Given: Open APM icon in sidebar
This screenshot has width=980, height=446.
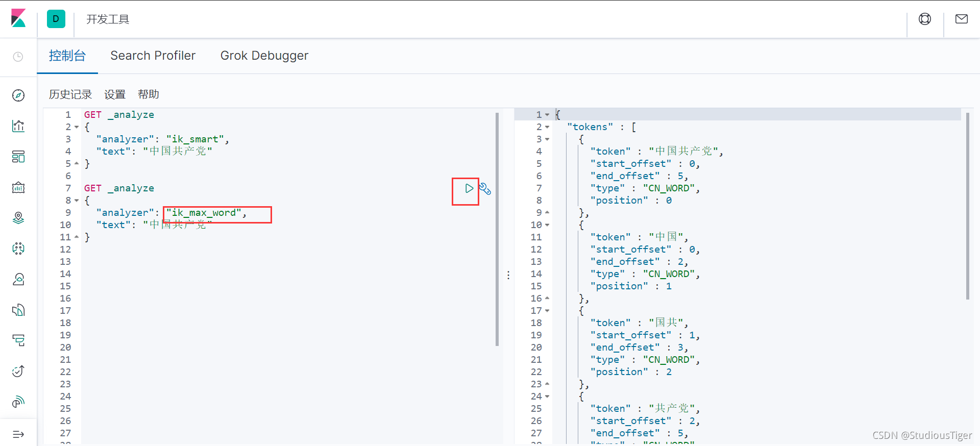Looking at the screenshot, I should pyautogui.click(x=18, y=340).
